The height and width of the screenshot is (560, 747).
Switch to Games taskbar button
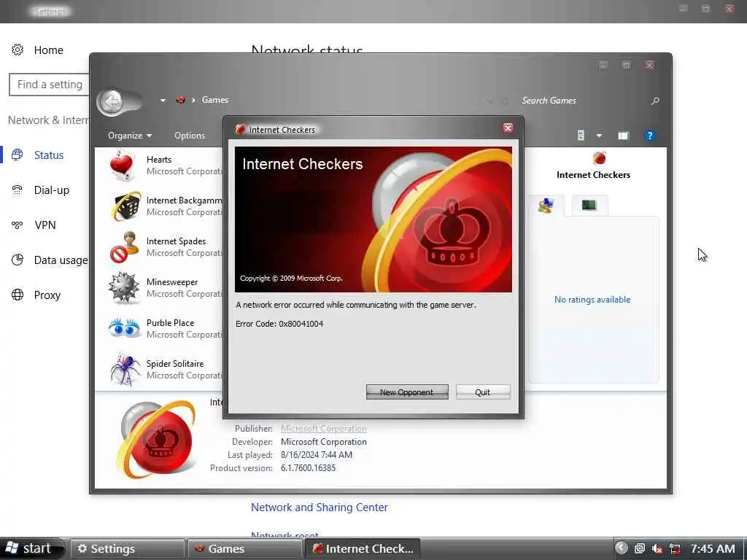point(244,548)
